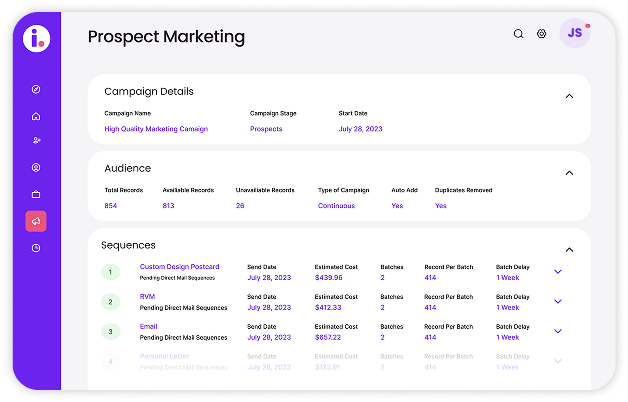Open the clock history icon in sidebar

tap(36, 248)
